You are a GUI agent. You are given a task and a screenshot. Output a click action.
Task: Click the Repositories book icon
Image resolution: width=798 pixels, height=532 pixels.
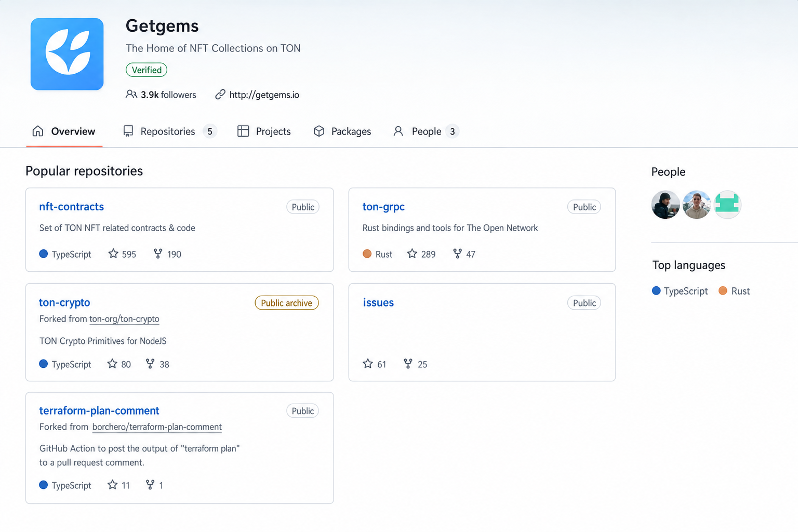[x=128, y=131]
